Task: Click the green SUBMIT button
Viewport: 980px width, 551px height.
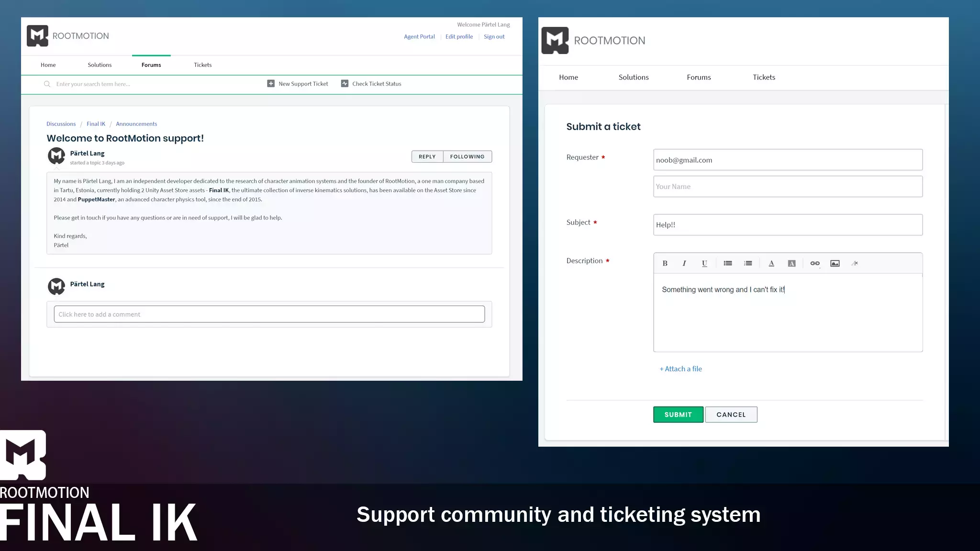Action: click(x=678, y=415)
